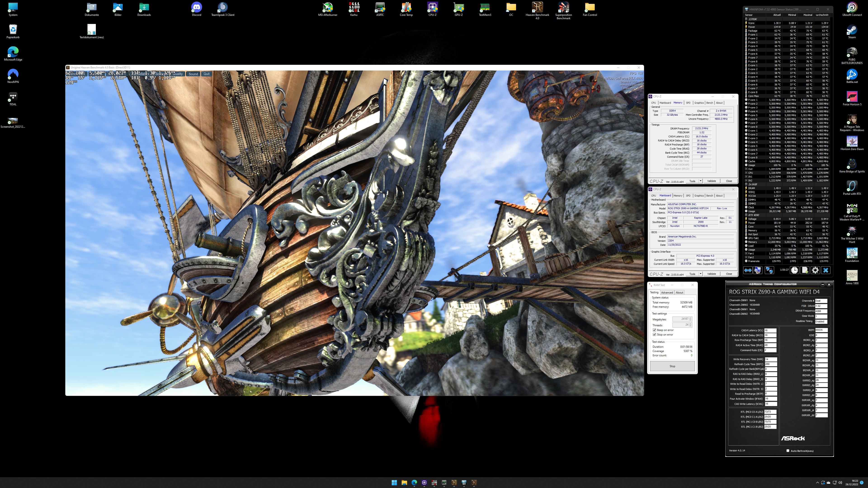Open CPU tab in Mainboard CPU-Z window
Image resolution: width=868 pixels, height=488 pixels.
(653, 196)
